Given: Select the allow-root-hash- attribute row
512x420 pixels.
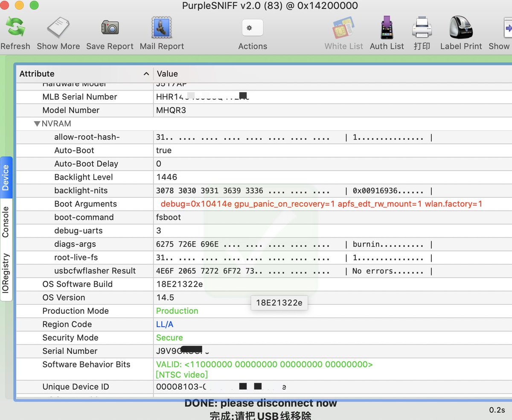Looking at the screenshot, I should (264, 137).
